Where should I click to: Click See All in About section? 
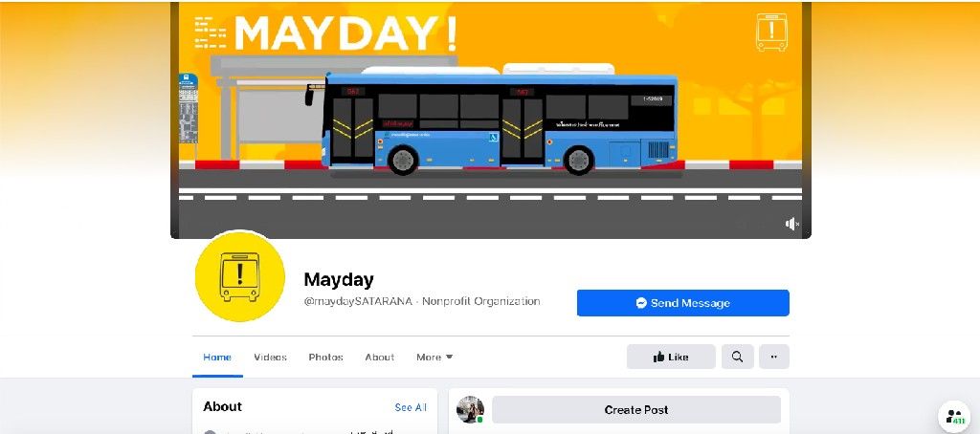tap(411, 407)
